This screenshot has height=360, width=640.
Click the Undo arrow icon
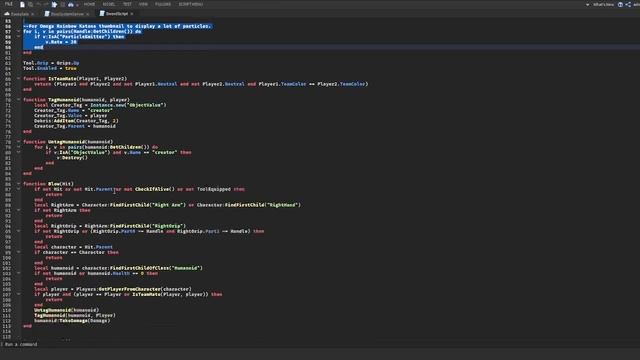pyautogui.click(x=39, y=4)
